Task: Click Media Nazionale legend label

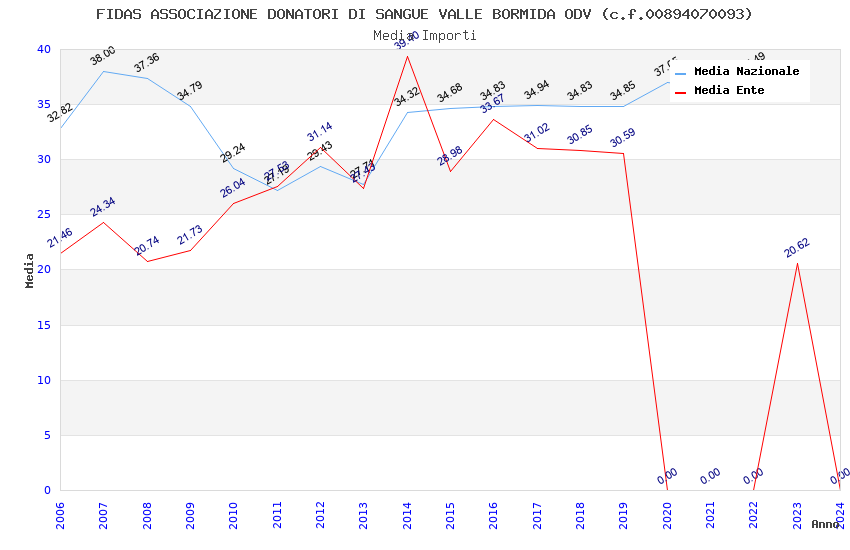Action: pyautogui.click(x=746, y=71)
